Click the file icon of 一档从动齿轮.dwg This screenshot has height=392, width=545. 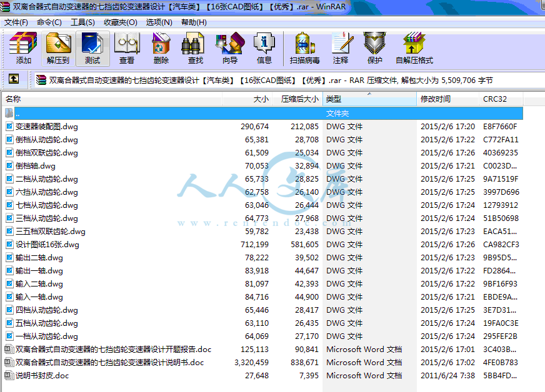click(9, 336)
